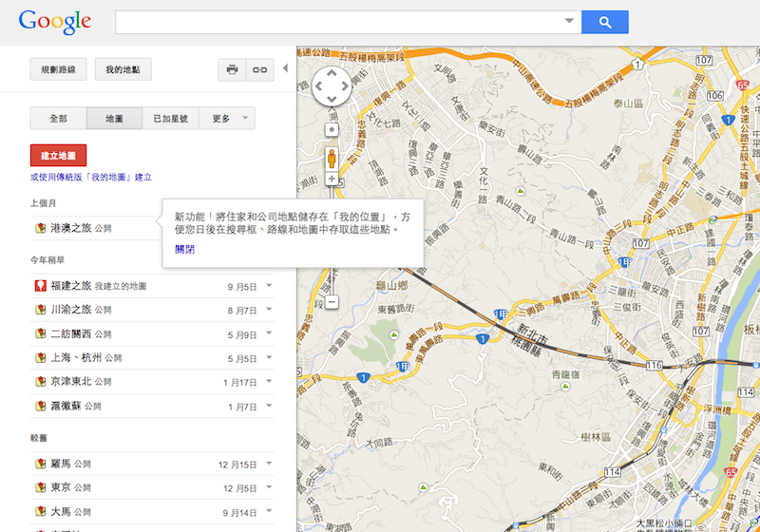Collapse the side panel arrow
This screenshot has height=532, width=760.
coord(286,68)
